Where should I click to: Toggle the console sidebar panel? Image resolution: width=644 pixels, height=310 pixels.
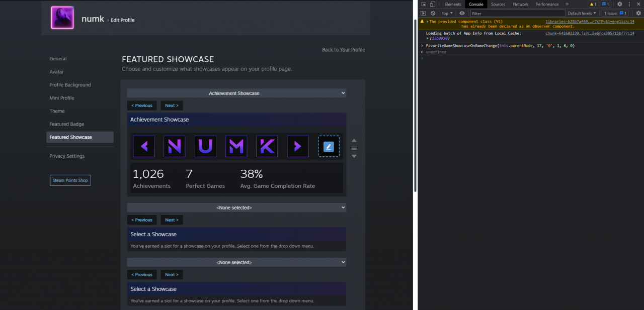coord(423,13)
